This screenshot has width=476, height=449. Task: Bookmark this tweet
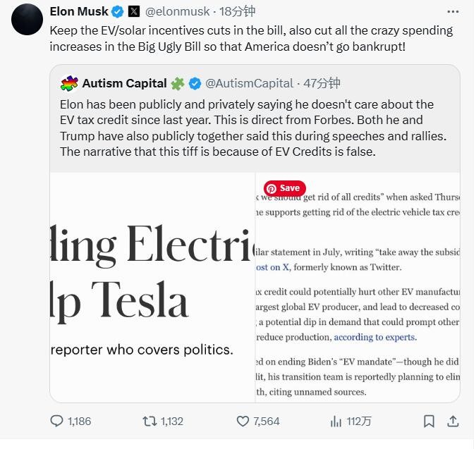429,421
